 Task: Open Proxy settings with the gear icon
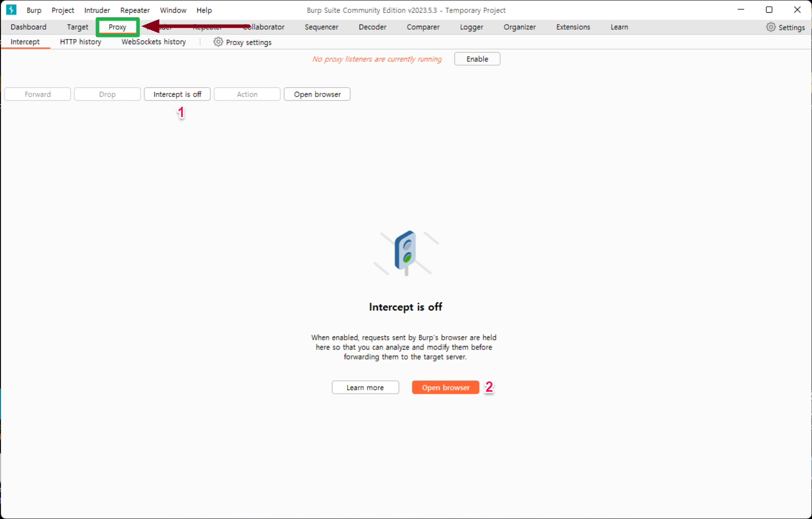click(219, 42)
